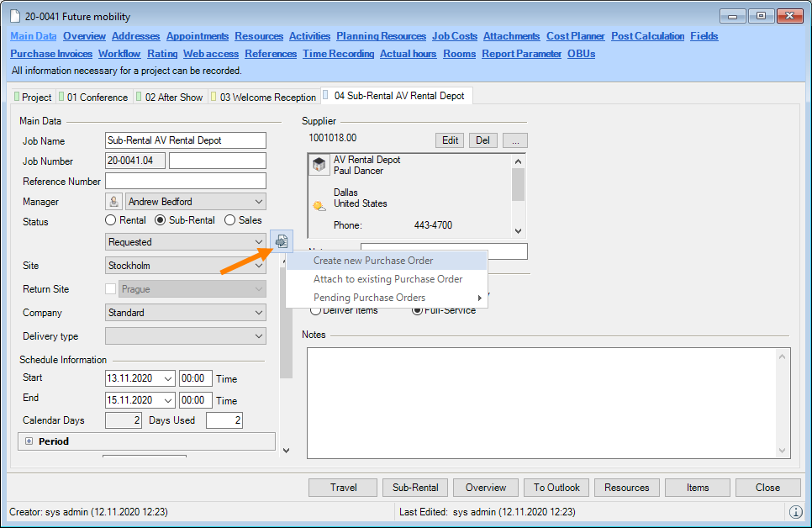Choose Create new Purchase Order menu entry
This screenshot has height=528, width=812.
coord(373,261)
